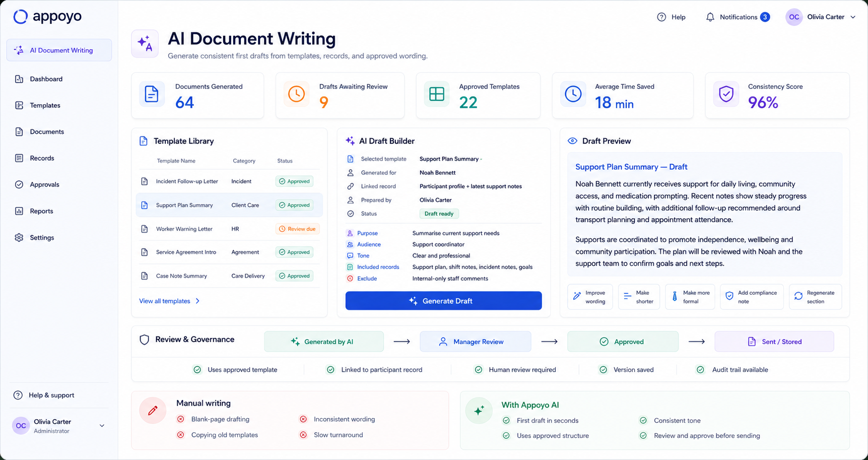Click the Average Time Saved clock icon

[573, 94]
